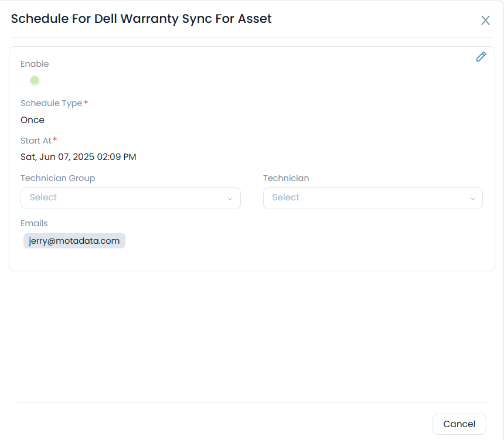Click the Schedule Type label
Viewport: 504px width, 440px height.
pyautogui.click(x=51, y=103)
